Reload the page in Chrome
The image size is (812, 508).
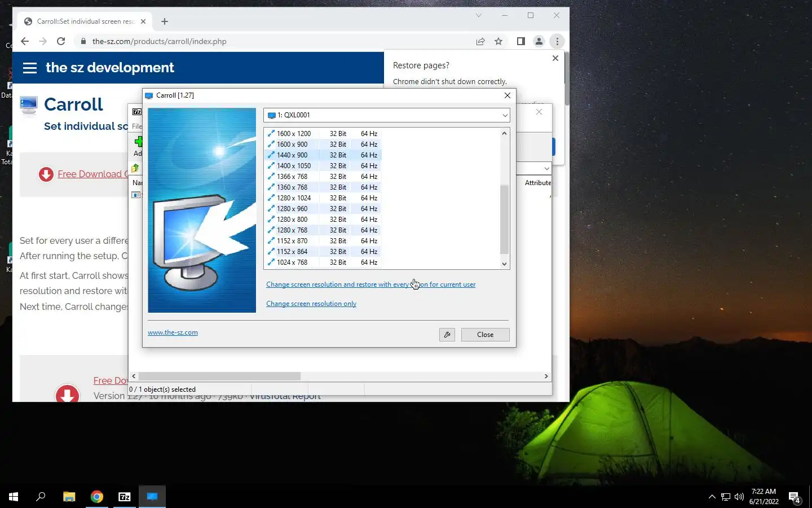pos(61,41)
